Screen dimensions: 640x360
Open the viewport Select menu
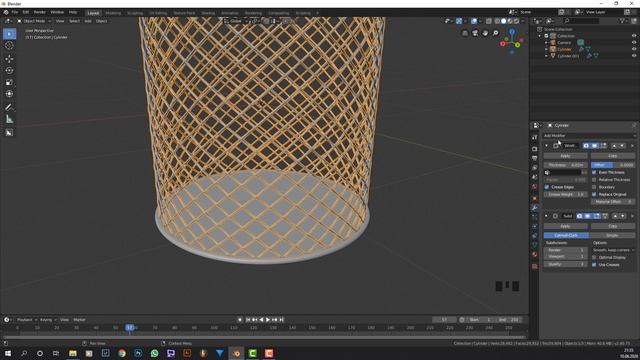pos(74,21)
